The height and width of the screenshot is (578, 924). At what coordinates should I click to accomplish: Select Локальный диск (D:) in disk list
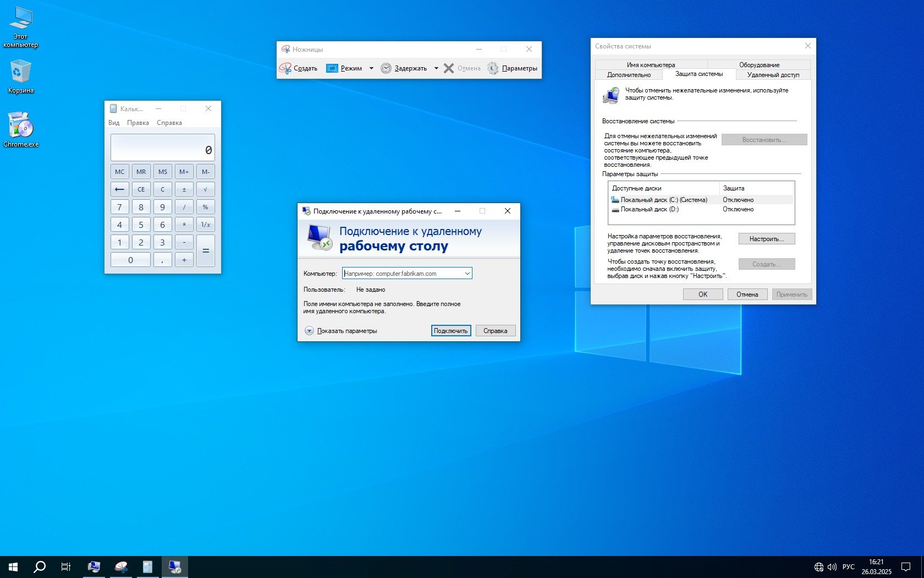[649, 209]
